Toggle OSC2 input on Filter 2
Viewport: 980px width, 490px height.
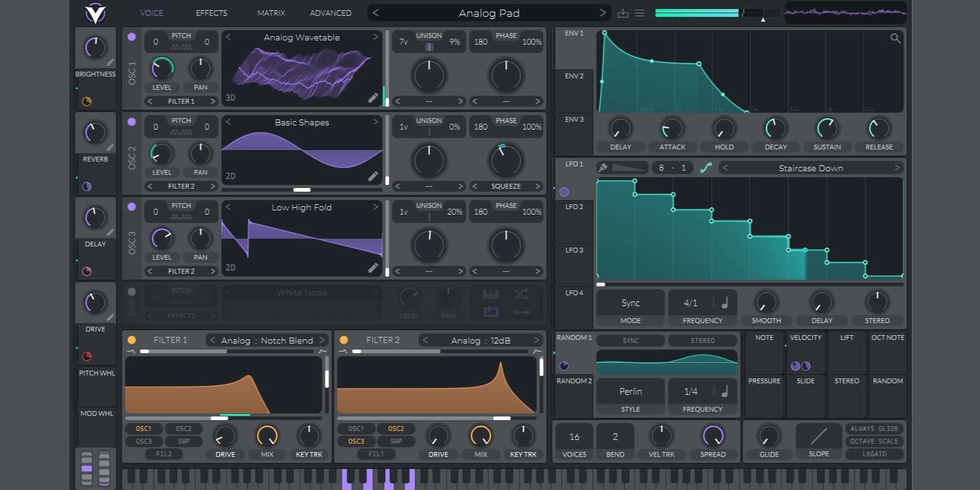(396, 429)
